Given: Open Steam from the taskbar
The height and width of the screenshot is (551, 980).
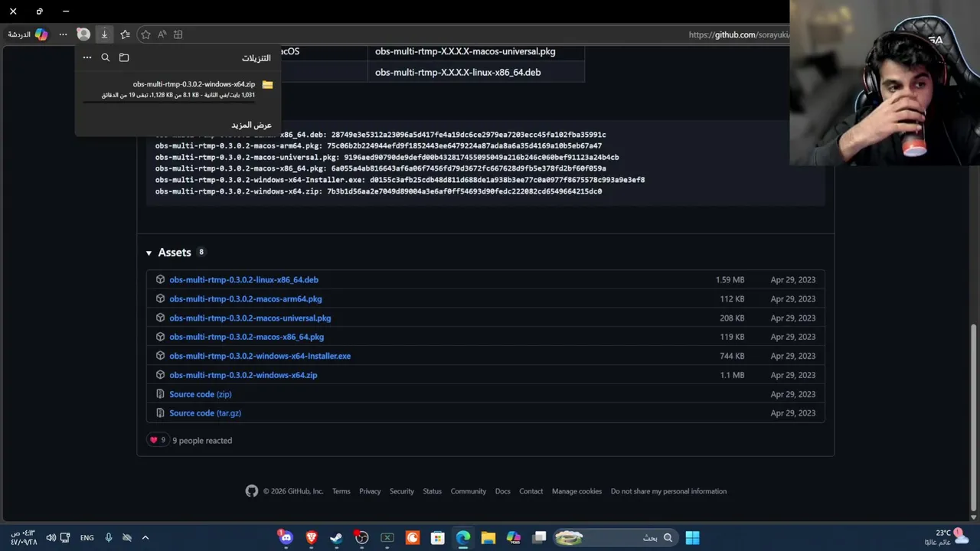Looking at the screenshot, I should (336, 538).
